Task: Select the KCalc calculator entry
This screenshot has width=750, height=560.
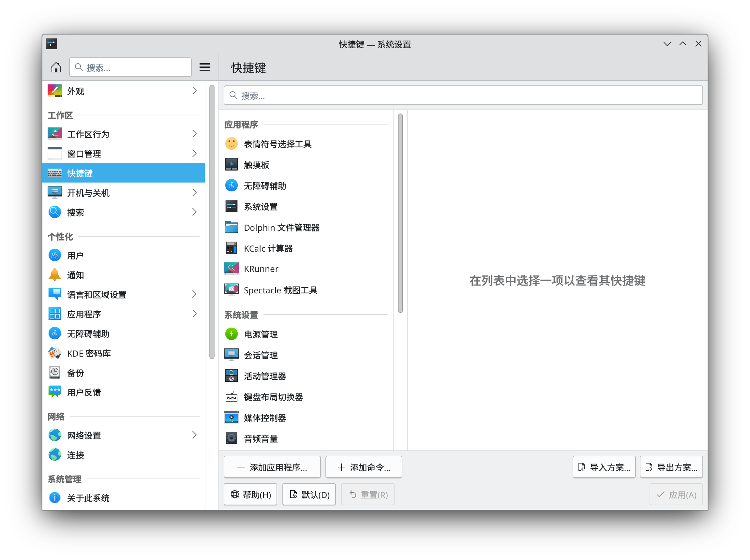Action: tap(268, 248)
